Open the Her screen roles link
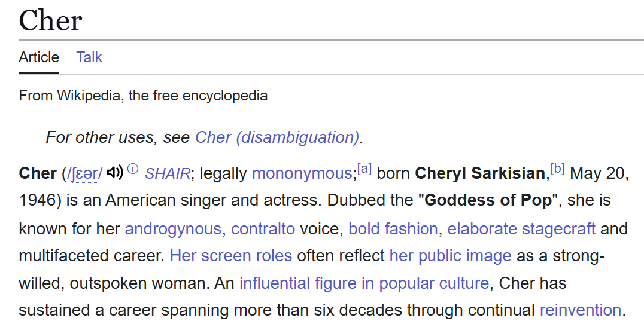This screenshot has width=644, height=327. click(231, 256)
